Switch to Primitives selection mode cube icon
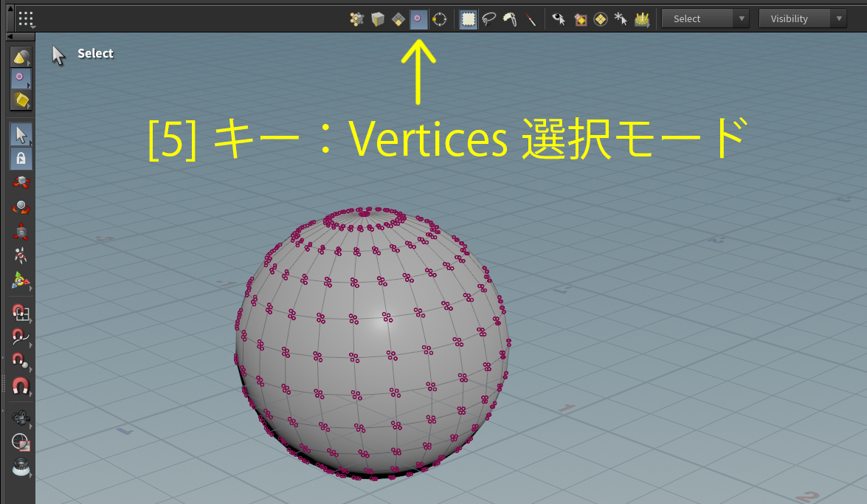This screenshot has height=504, width=867. pos(378,19)
